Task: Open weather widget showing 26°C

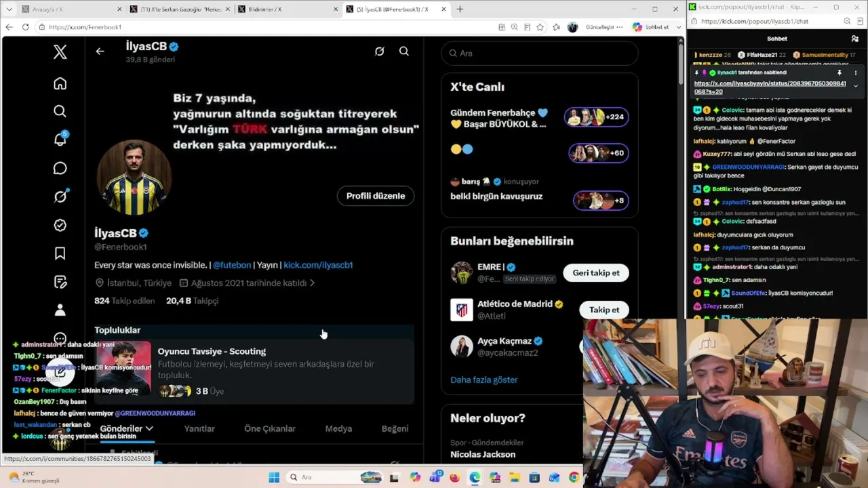Action: click(x=34, y=477)
